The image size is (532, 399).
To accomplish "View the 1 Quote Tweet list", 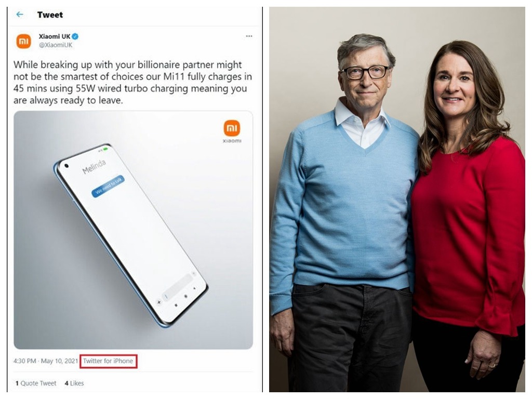I will (36, 383).
